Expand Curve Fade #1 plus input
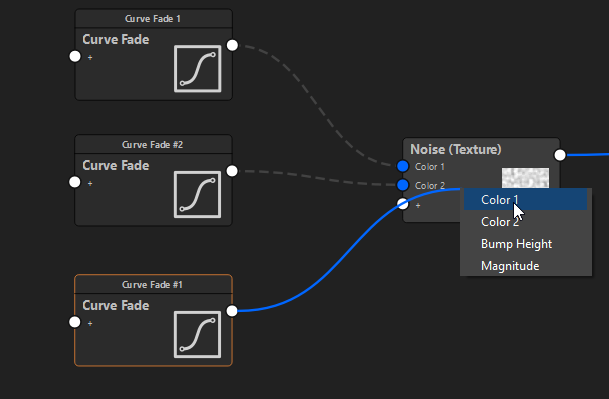609x399 pixels. [x=90, y=323]
